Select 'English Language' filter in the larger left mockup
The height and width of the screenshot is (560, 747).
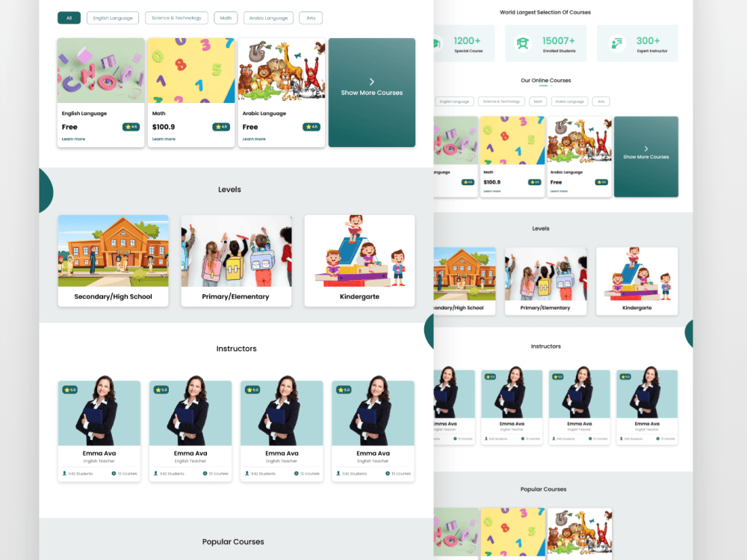(113, 18)
